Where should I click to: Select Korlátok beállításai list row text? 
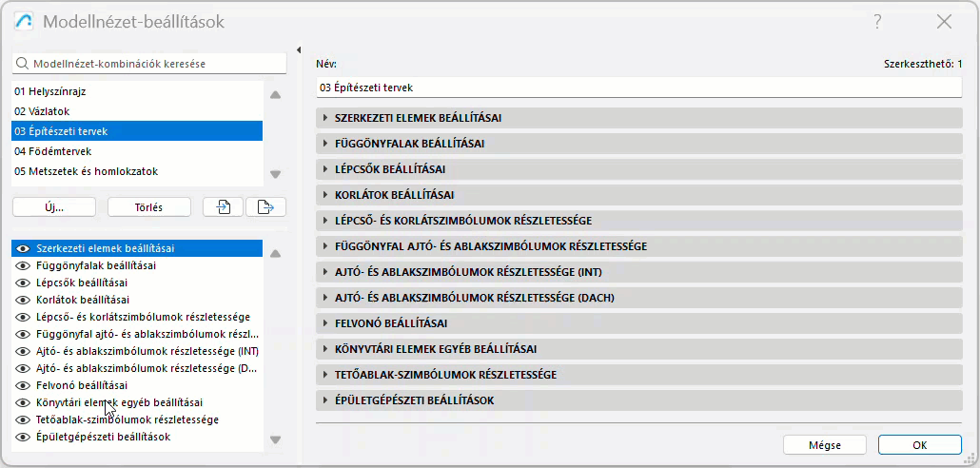tap(83, 300)
